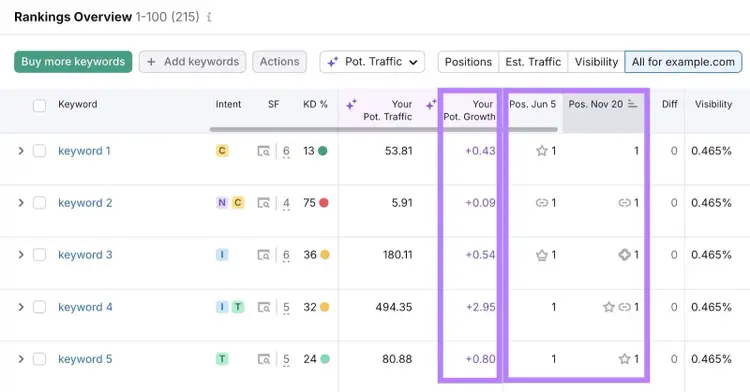
Task: Sort by the Keyword column header
Action: [77, 104]
